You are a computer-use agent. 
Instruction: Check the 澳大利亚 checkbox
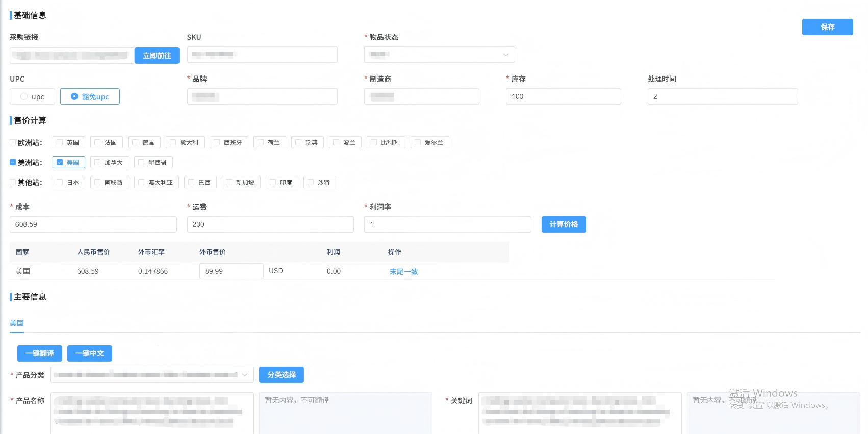(x=141, y=183)
